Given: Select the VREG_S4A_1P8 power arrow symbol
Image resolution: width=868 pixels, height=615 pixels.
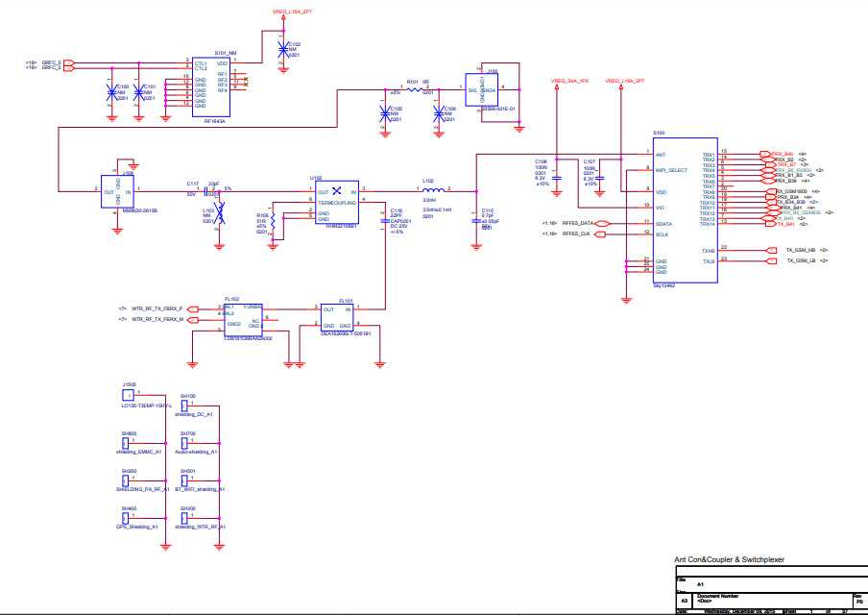Looking at the screenshot, I should [x=557, y=89].
